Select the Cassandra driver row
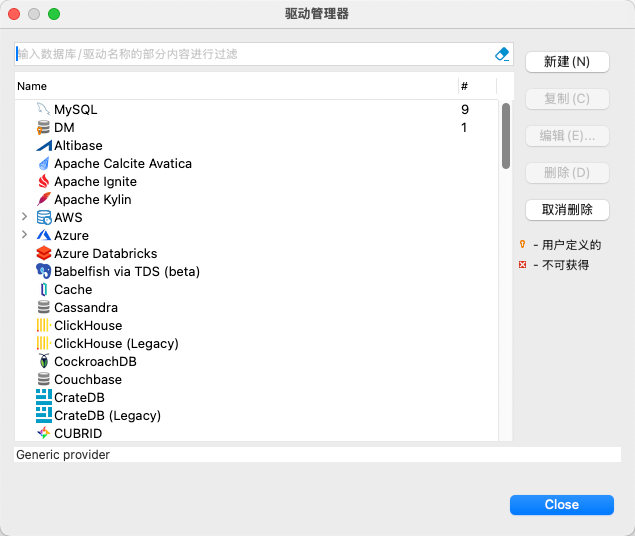Viewport: 635px width, 536px height. [257, 307]
